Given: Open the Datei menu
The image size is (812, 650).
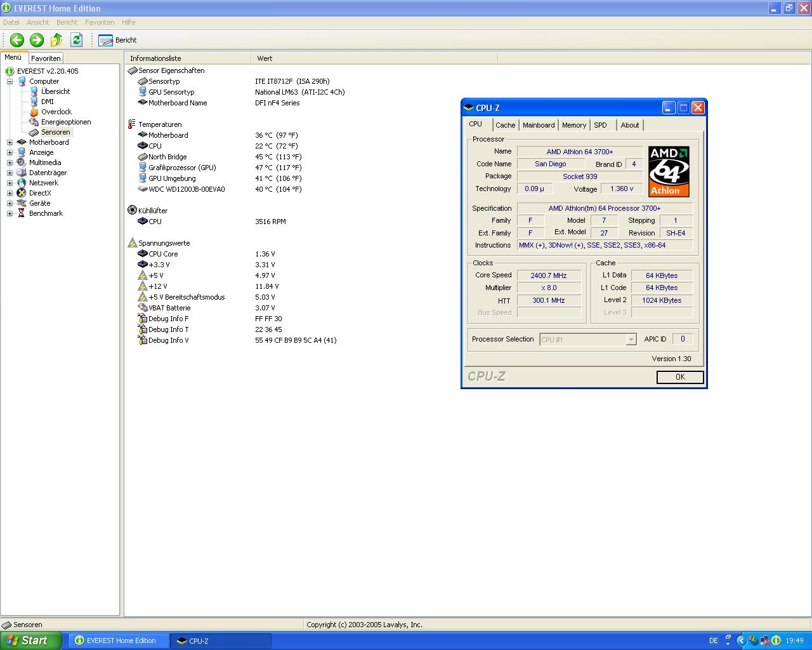Looking at the screenshot, I should click(11, 22).
